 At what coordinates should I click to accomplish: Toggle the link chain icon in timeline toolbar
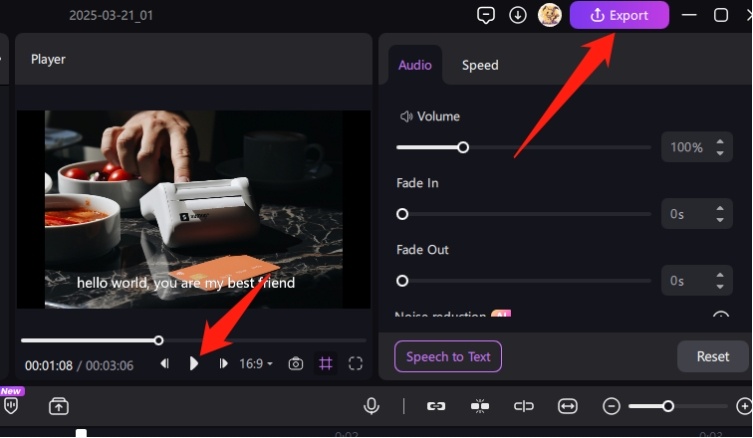(436, 406)
